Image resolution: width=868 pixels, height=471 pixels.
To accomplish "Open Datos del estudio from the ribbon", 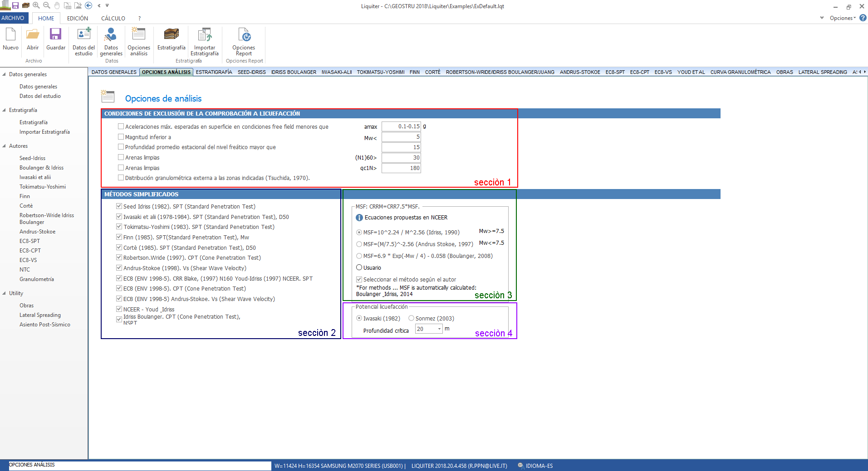I will click(83, 42).
